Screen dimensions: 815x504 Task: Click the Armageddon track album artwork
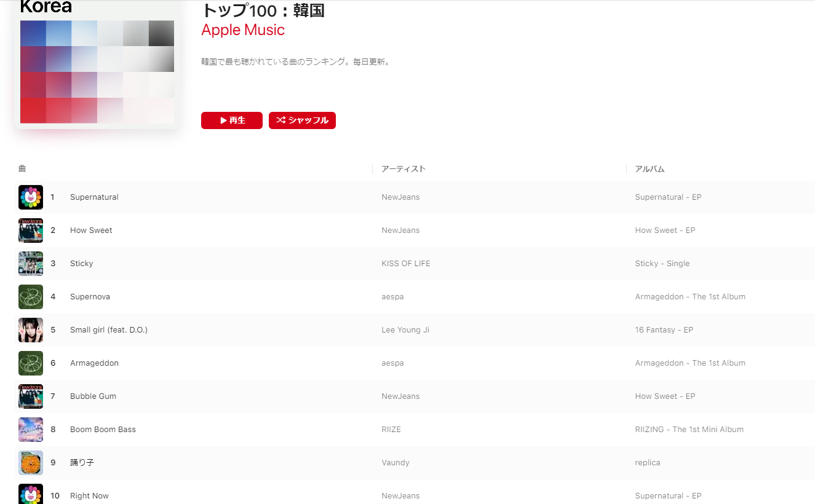coord(31,363)
